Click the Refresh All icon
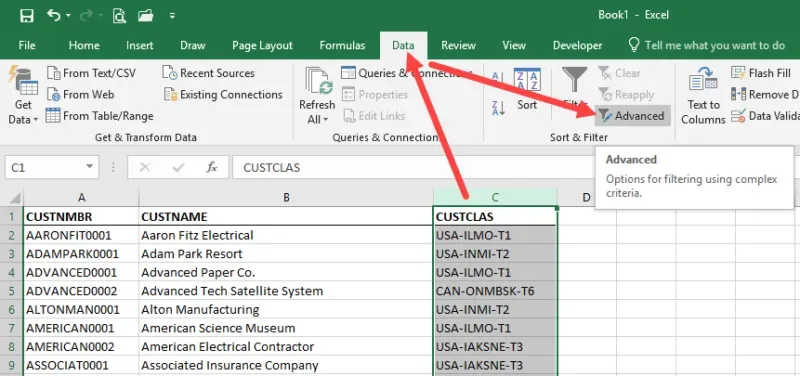Screen dimensions: 800x376 click(317, 96)
